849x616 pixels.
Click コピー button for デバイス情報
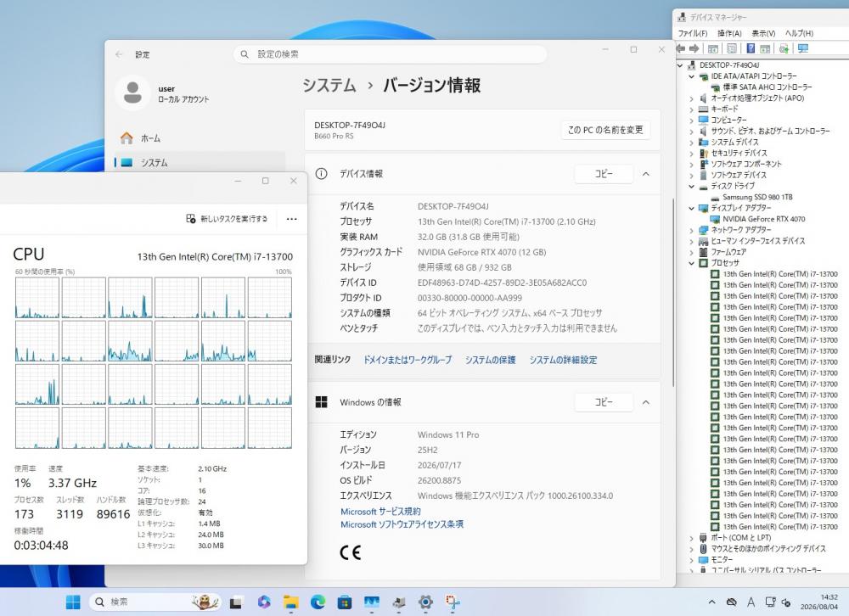[604, 174]
